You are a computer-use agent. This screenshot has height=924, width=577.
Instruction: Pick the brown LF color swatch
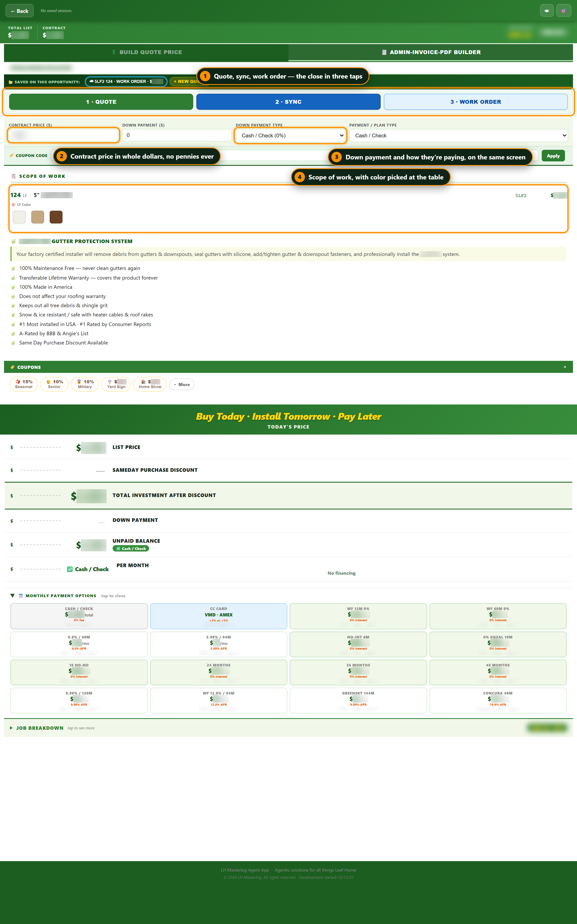coord(56,217)
